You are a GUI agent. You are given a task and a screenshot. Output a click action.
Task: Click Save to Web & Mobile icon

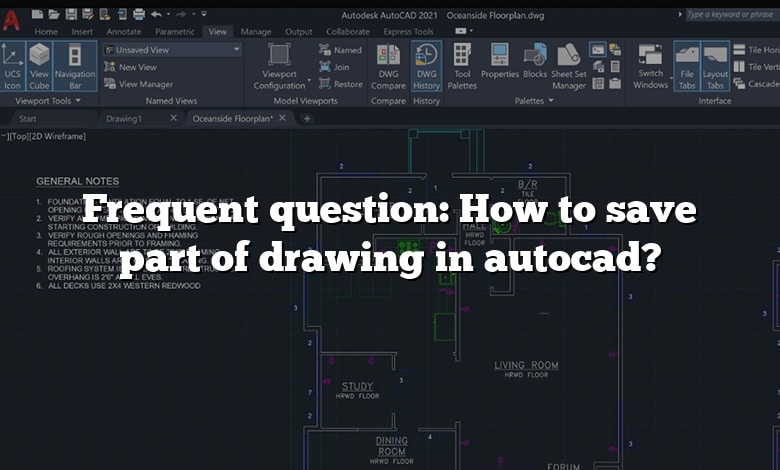click(x=122, y=14)
